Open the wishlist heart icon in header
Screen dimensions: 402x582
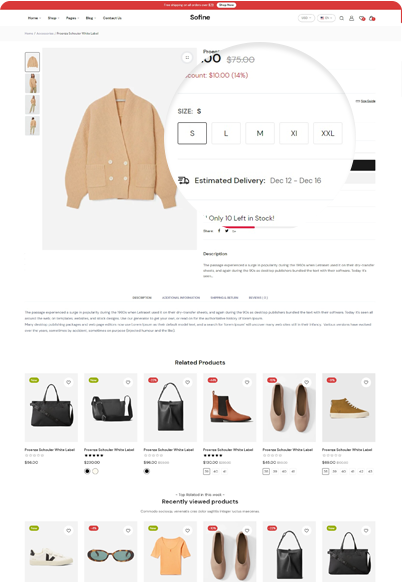(x=362, y=18)
